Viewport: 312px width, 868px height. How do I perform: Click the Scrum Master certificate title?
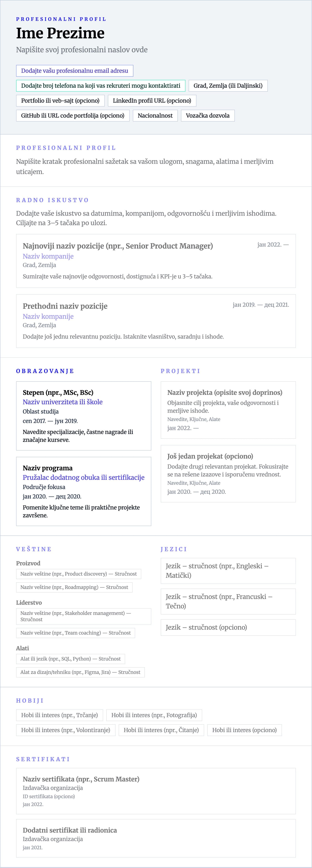tap(81, 779)
